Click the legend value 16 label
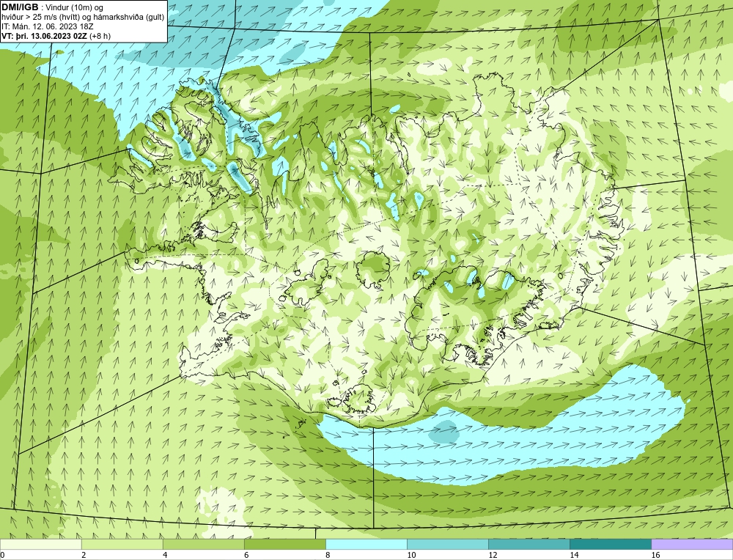 (x=655, y=555)
